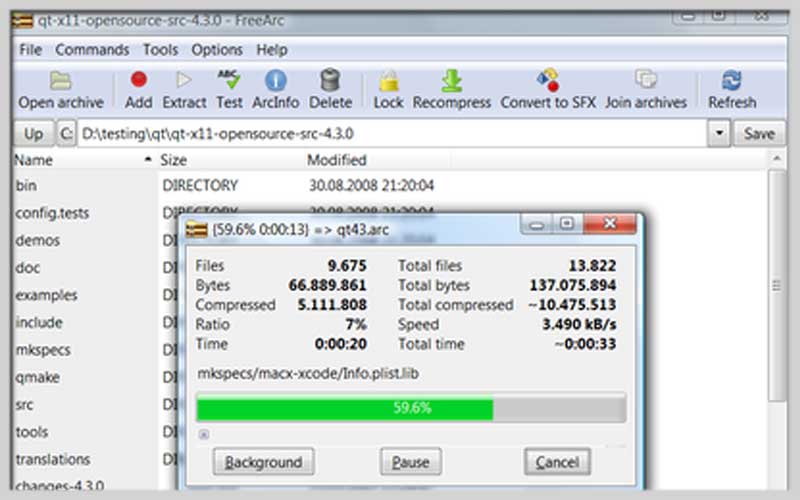Click the small expander below the progress bar
The image size is (800, 500).
tap(204, 434)
